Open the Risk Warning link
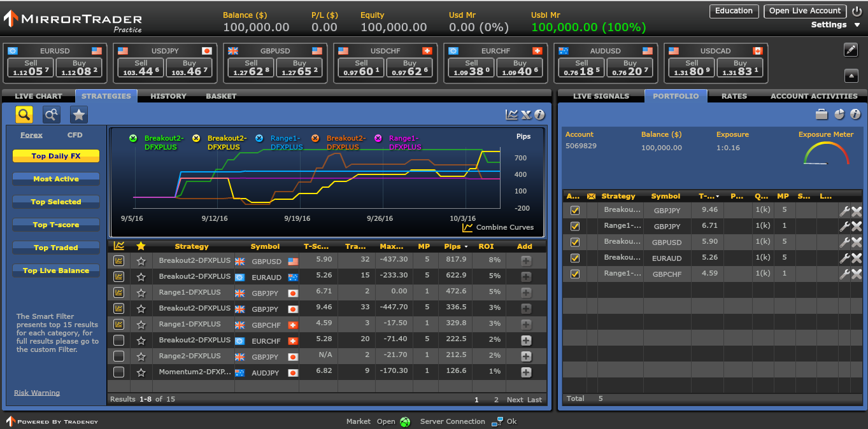This screenshot has height=429, width=868. (x=37, y=393)
